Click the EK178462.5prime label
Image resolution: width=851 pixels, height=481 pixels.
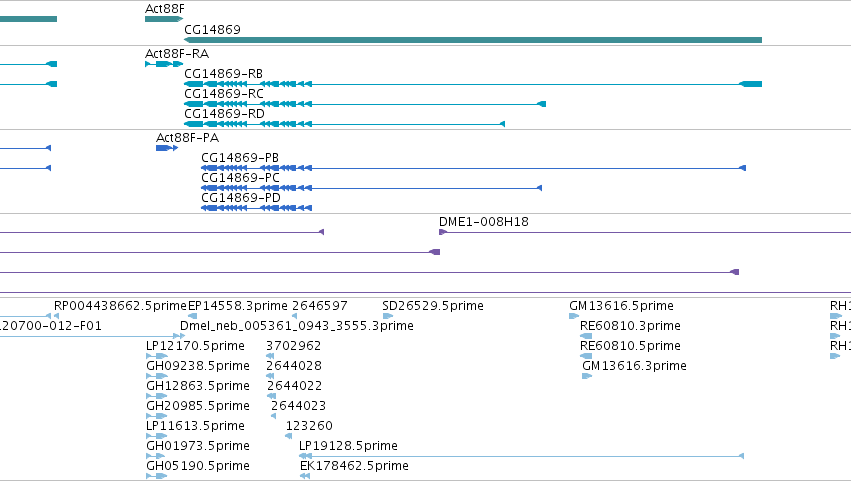click(354, 466)
